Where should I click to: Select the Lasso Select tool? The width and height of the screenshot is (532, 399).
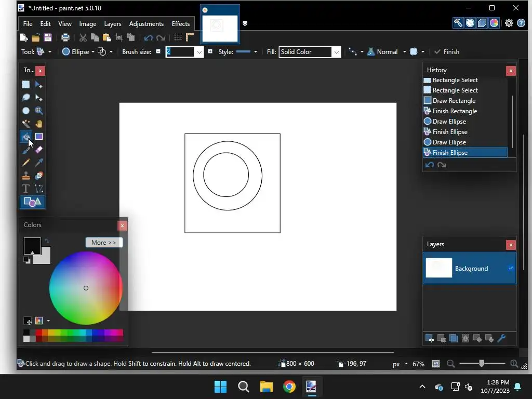point(26,98)
